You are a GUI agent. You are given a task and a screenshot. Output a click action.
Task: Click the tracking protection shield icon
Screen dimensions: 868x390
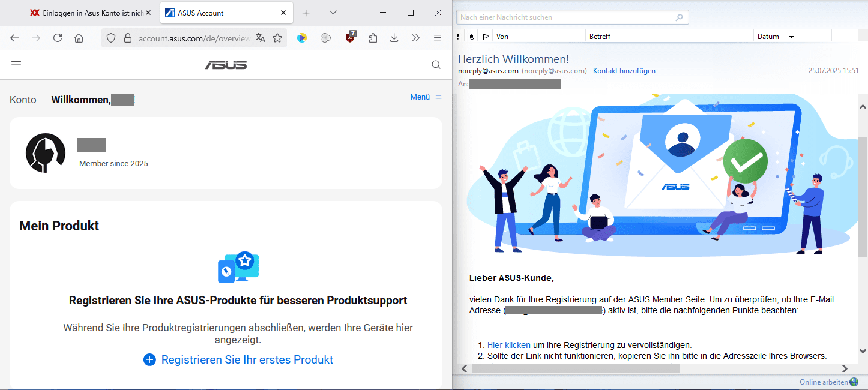[x=111, y=38]
